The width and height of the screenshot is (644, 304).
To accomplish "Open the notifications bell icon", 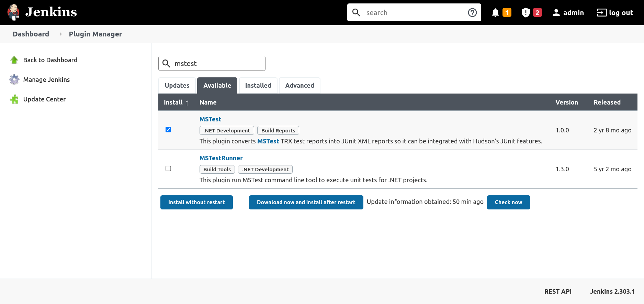I will [x=495, y=13].
